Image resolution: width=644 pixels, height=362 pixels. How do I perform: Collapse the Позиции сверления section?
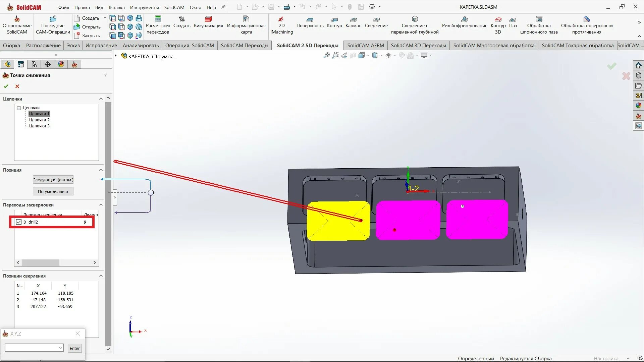pos(101,276)
